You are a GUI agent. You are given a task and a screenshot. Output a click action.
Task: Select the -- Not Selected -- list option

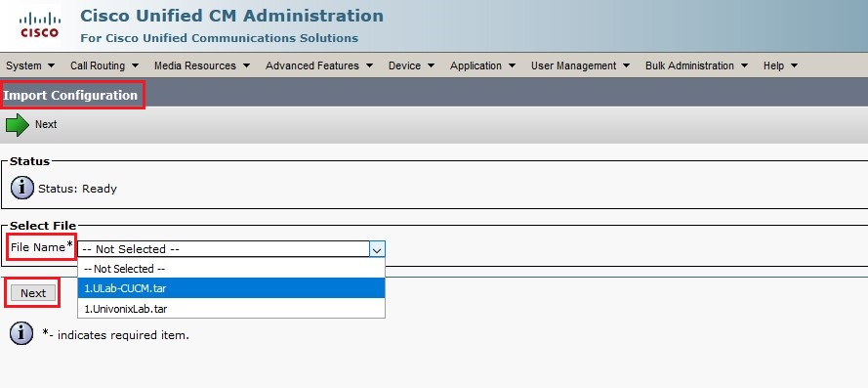(231, 269)
